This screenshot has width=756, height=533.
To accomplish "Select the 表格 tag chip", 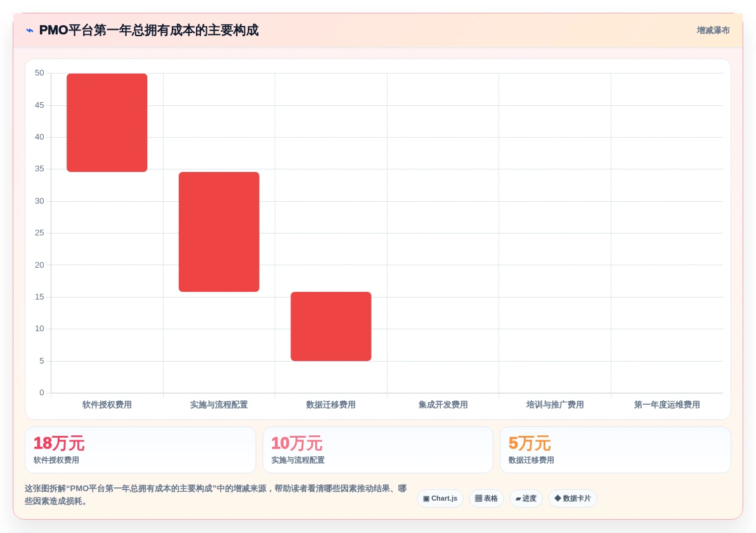I will coord(486,498).
